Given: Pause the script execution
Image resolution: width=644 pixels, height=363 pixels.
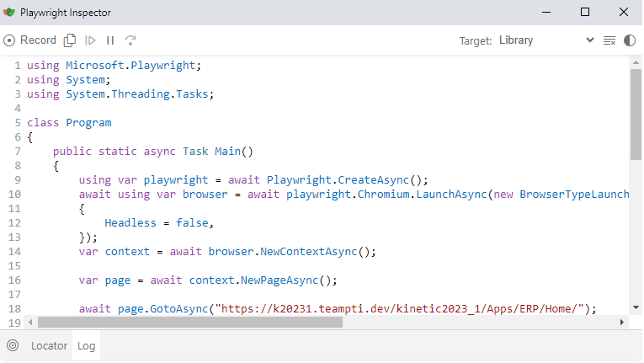Looking at the screenshot, I should click(110, 40).
